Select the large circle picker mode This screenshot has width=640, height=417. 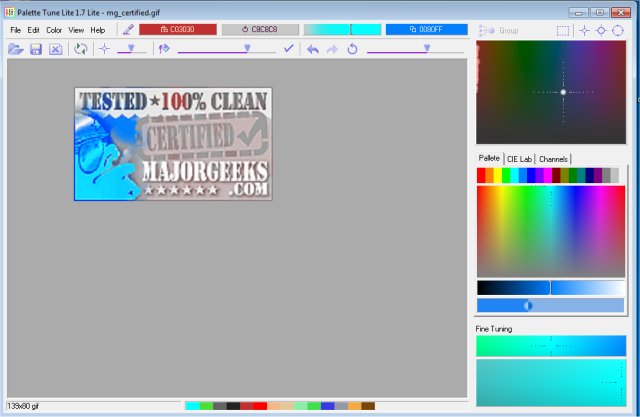[618, 31]
